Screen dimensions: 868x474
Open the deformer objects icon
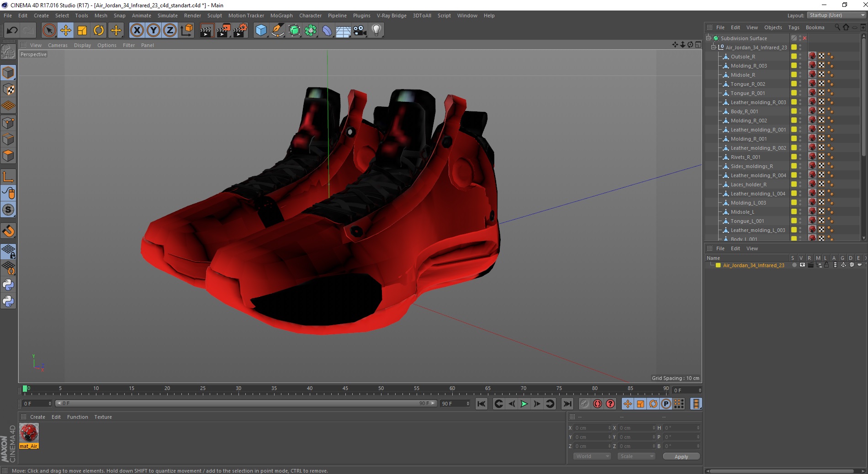(x=327, y=31)
